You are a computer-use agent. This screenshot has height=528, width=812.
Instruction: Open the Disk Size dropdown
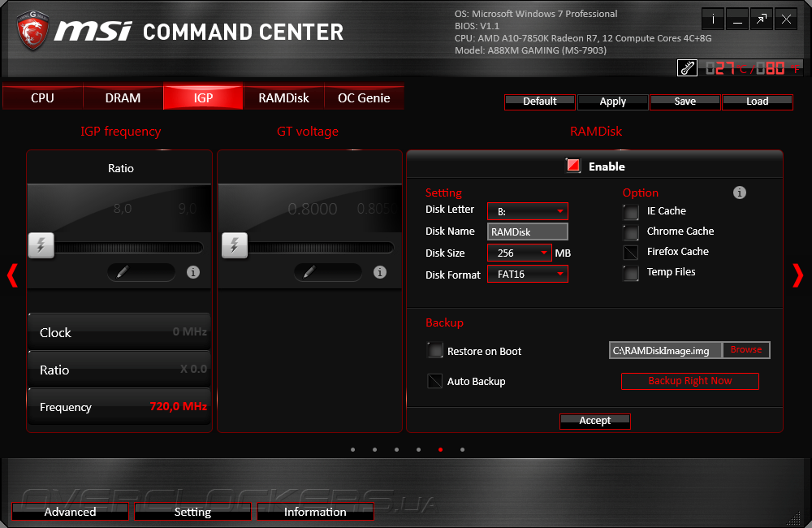(x=520, y=253)
